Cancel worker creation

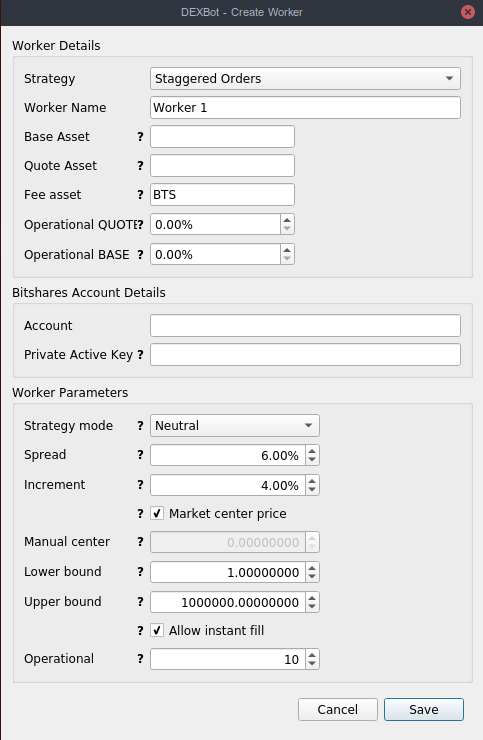click(338, 709)
